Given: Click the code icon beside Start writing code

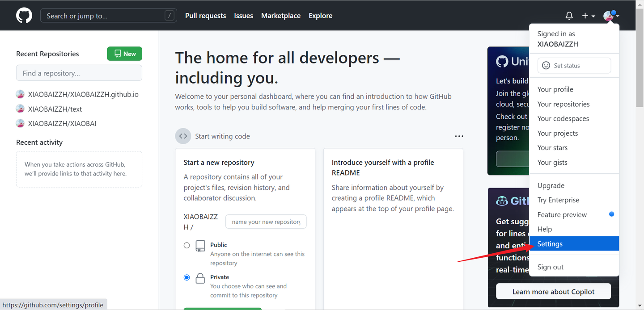Looking at the screenshot, I should [183, 136].
